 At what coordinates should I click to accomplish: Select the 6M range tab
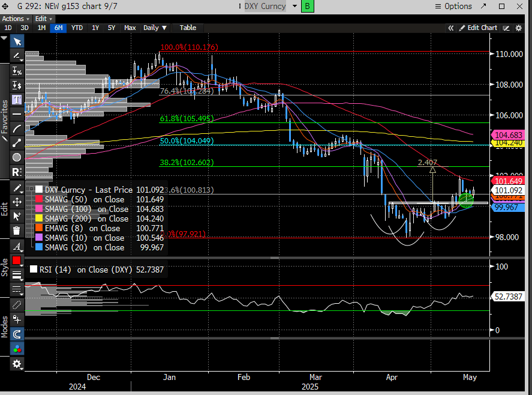coord(58,28)
